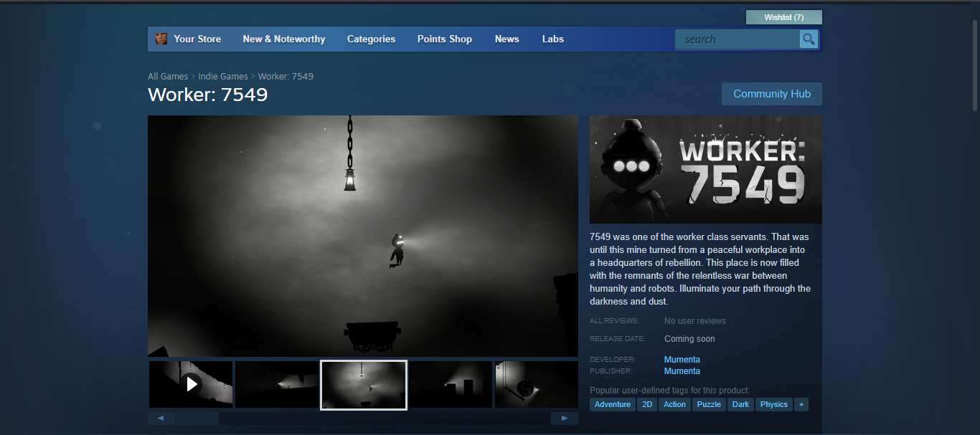Screen dimensions: 980x435
Task: Follow the All Games breadcrumb
Action: click(168, 77)
